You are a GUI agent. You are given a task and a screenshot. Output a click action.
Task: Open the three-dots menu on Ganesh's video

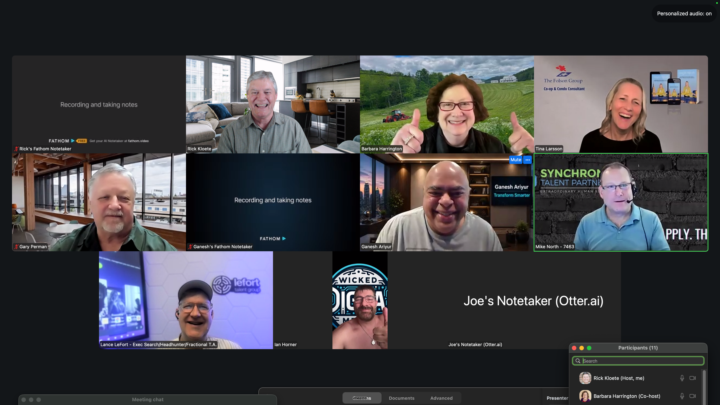click(x=528, y=159)
